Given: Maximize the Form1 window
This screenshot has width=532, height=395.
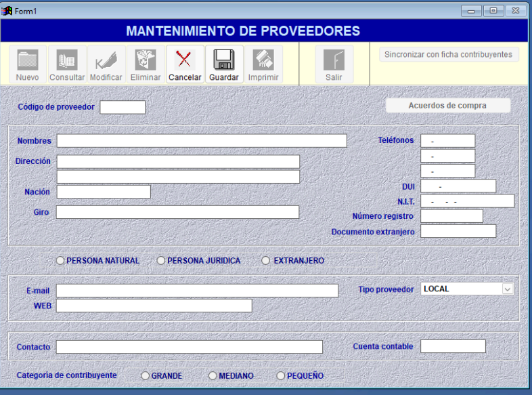Looking at the screenshot, I should point(493,11).
